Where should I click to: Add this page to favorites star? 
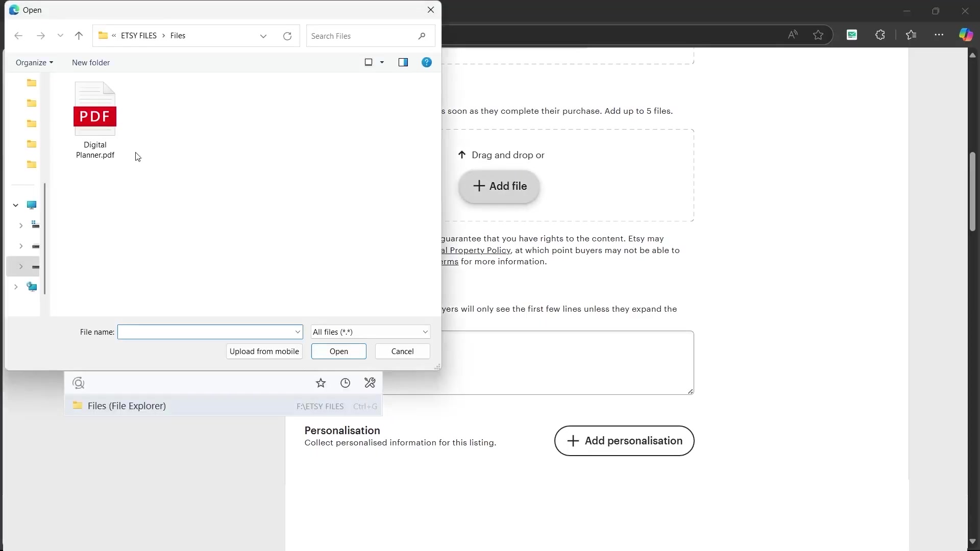pos(818,35)
